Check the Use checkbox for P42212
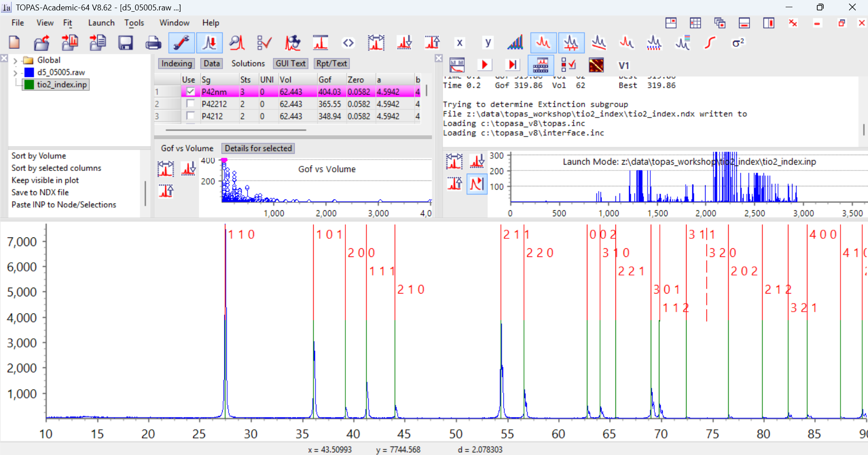 [x=191, y=104]
